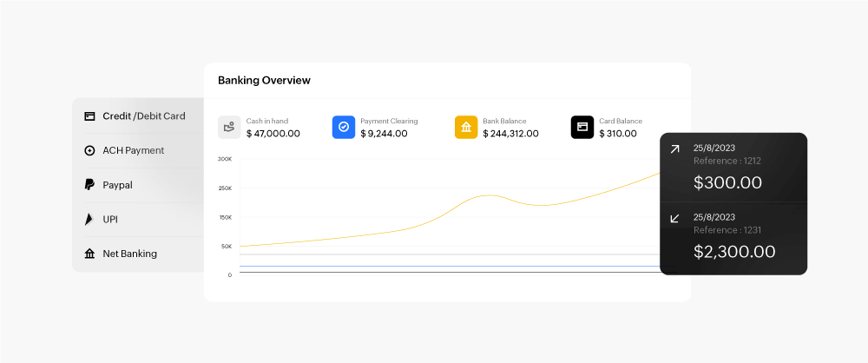Click the Paypal logo icon
This screenshot has width=868, height=363.
[x=89, y=185]
